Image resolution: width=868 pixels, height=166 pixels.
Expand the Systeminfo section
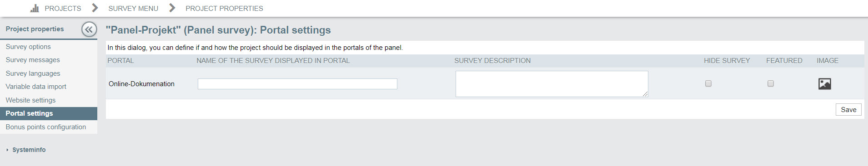(x=29, y=150)
